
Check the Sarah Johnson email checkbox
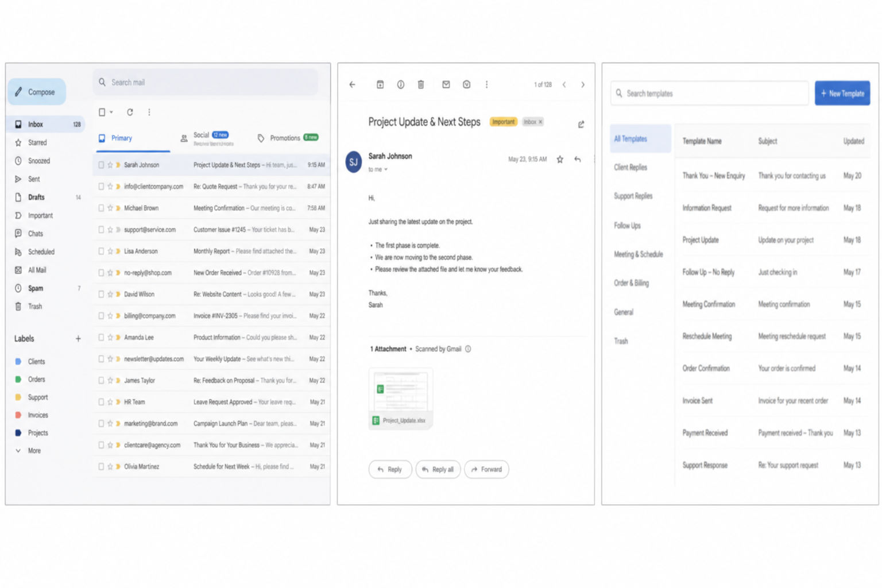(102, 165)
